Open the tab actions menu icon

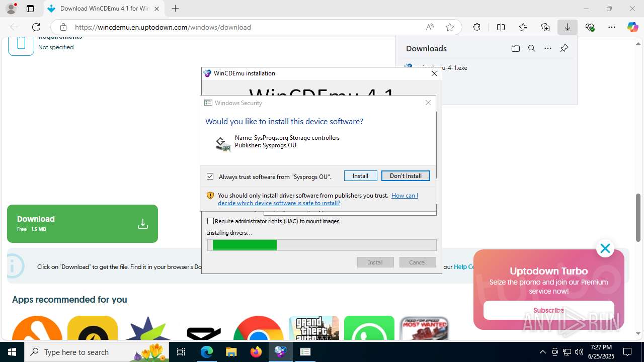click(30, 9)
